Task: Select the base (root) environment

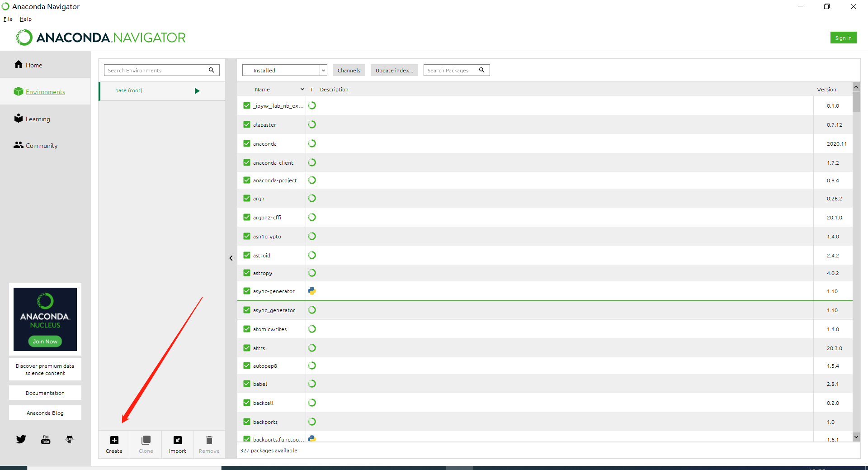Action: [x=162, y=91]
